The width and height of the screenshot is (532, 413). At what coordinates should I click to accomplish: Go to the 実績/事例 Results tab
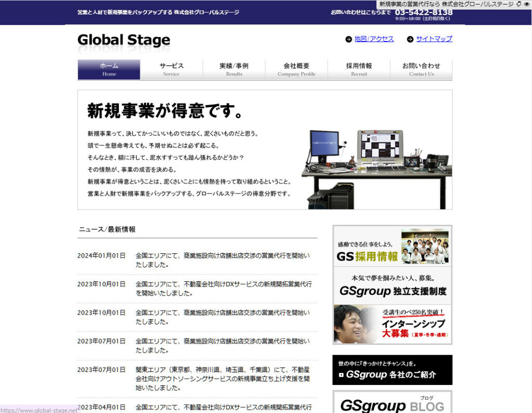234,70
